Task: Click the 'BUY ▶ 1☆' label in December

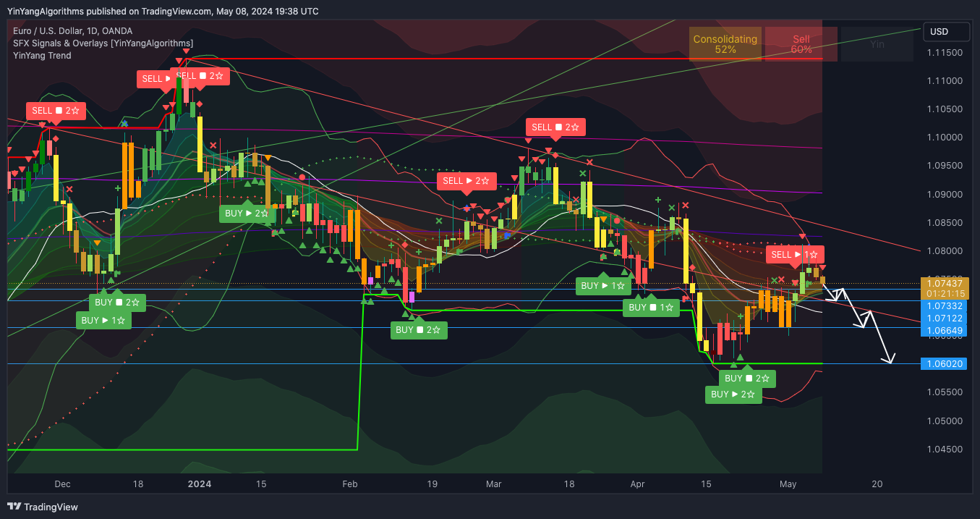Action: pos(103,320)
